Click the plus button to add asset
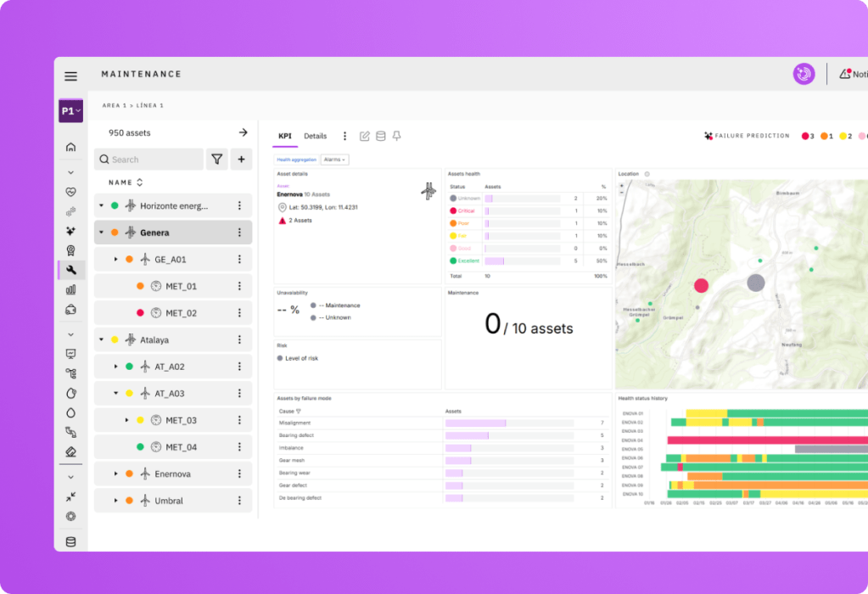 [x=241, y=160]
